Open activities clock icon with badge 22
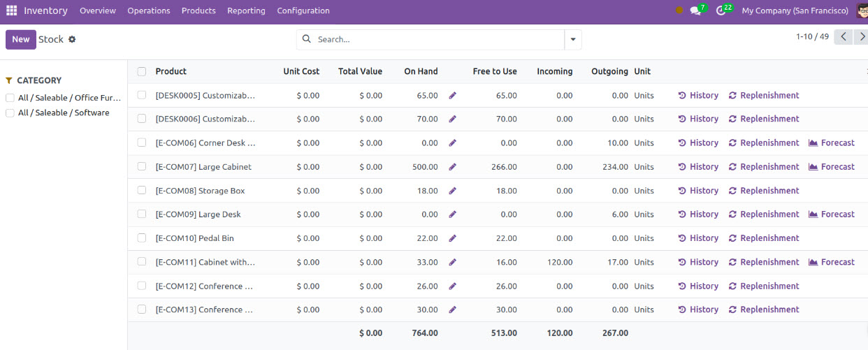The height and width of the screenshot is (350, 868). (721, 10)
